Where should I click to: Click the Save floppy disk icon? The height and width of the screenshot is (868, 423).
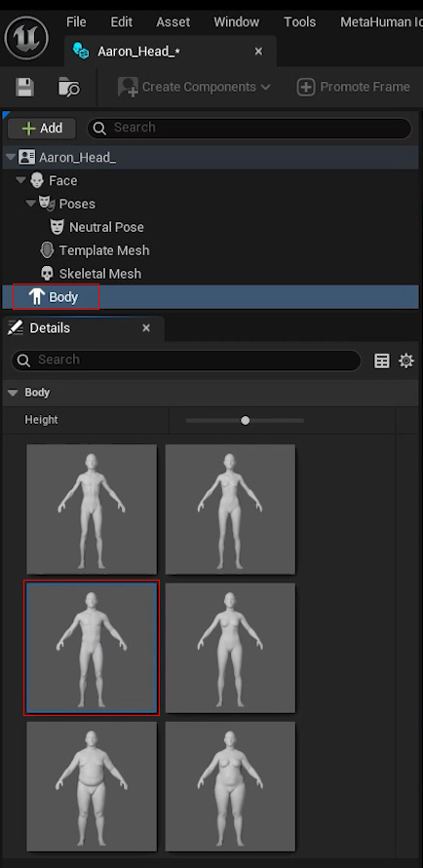pyautogui.click(x=24, y=87)
